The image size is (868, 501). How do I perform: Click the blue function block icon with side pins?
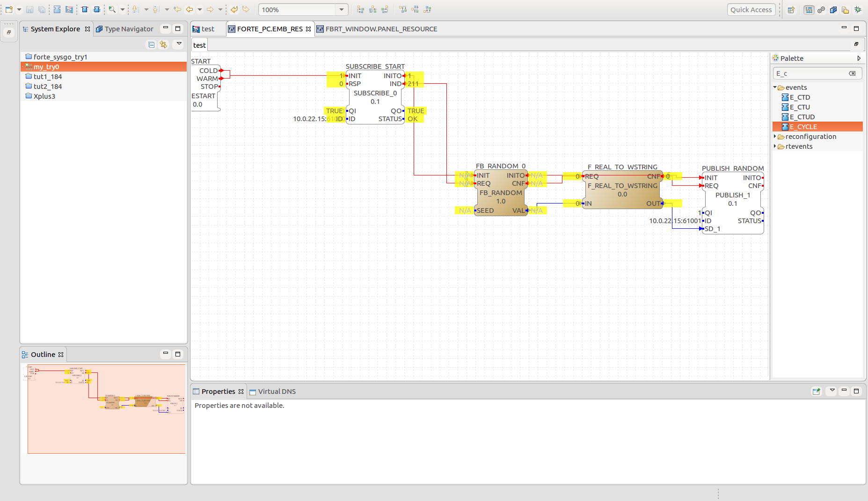click(x=97, y=9)
